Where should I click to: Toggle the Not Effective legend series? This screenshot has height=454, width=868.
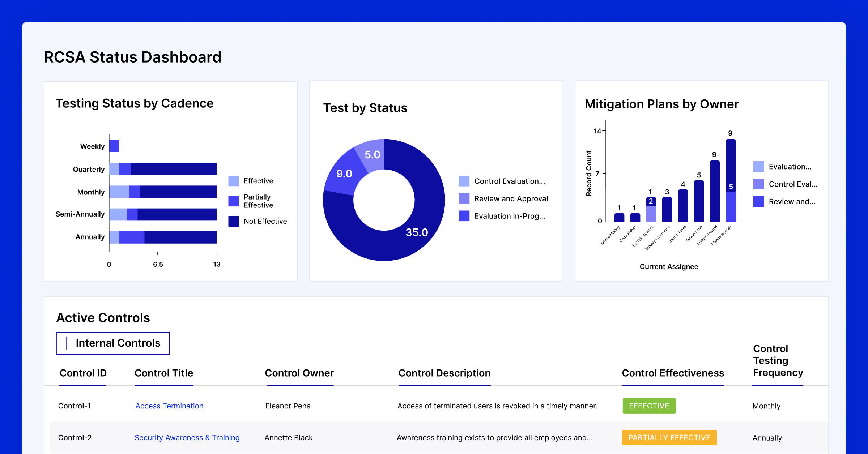tap(233, 221)
